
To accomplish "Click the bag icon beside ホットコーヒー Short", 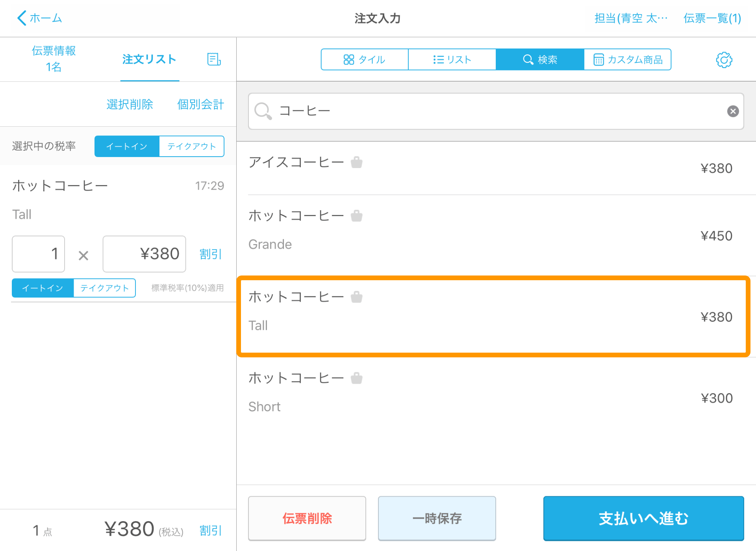I will tap(357, 377).
